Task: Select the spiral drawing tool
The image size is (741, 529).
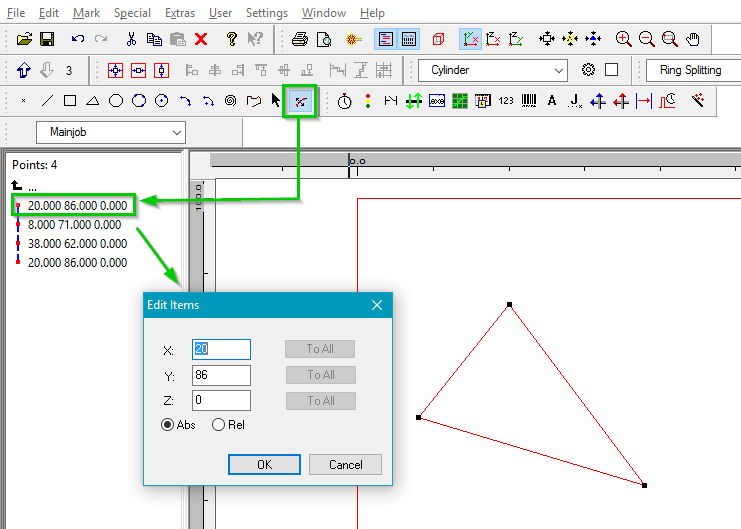Action: (231, 101)
